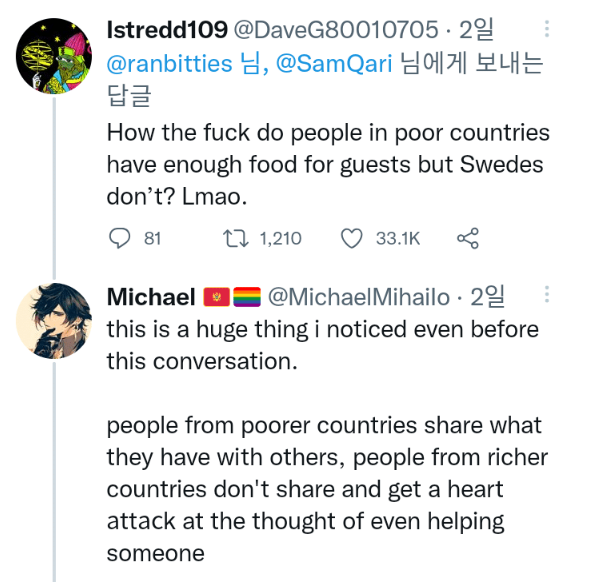Open Michael's display name link

(x=151, y=297)
